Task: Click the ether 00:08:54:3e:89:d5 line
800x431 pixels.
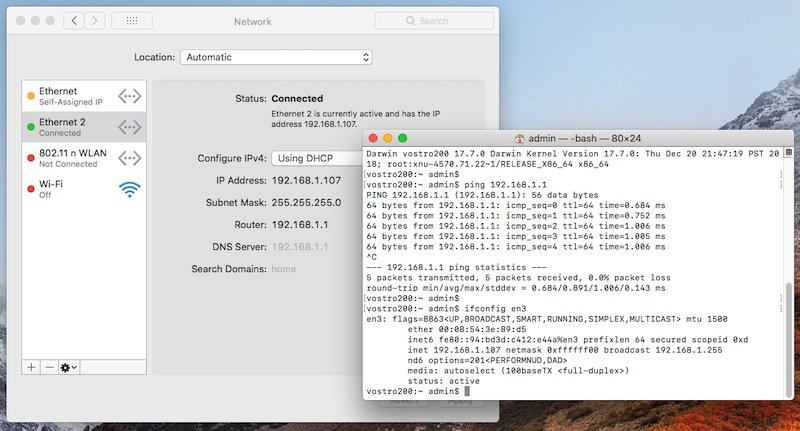Action: [467, 329]
